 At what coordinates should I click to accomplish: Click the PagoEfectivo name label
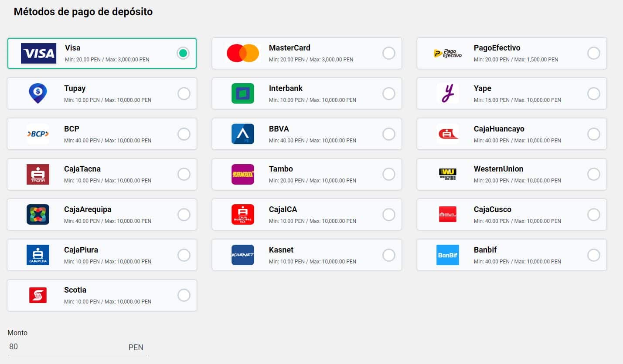tap(497, 48)
